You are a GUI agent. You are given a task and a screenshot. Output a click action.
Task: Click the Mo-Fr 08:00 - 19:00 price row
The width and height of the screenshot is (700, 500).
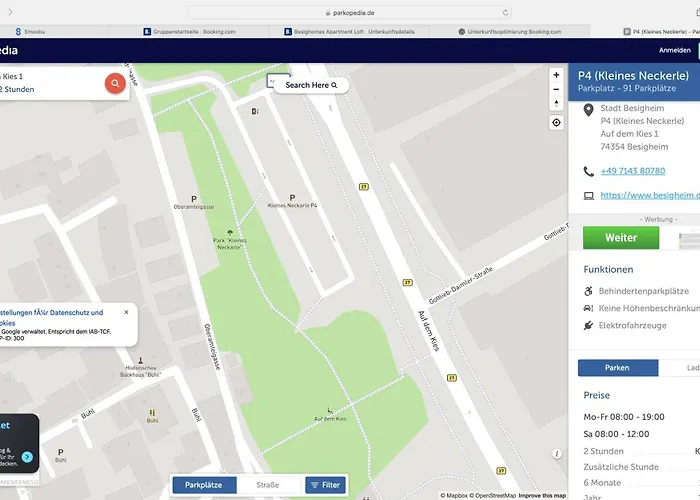[624, 417]
